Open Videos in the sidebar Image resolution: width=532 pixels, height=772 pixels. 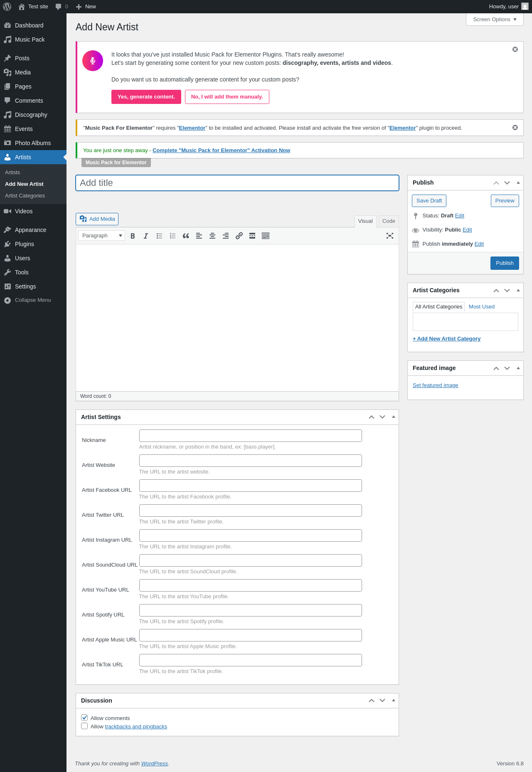33,211
